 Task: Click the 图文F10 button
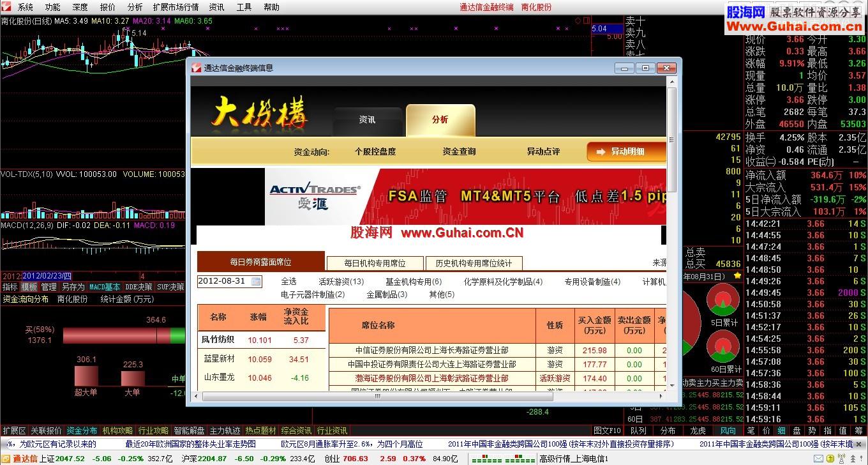607,431
